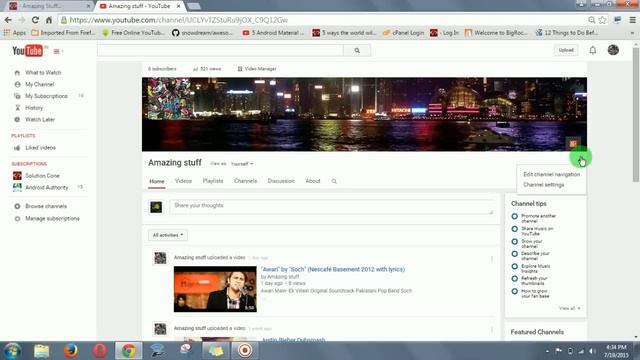The image size is (640, 360).
Task: Open File Explorer in the taskbar
Action: [x=42, y=351]
